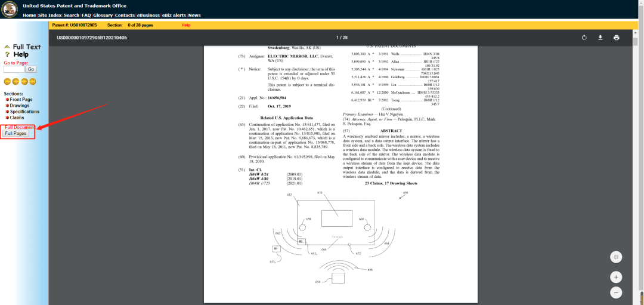Click the 'Oct. 17, 2019' filed date

click(x=279, y=106)
